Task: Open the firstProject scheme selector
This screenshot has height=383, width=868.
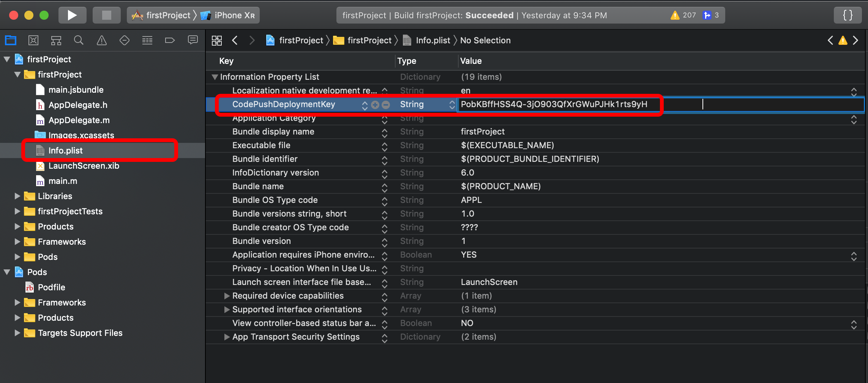Action: [x=162, y=15]
